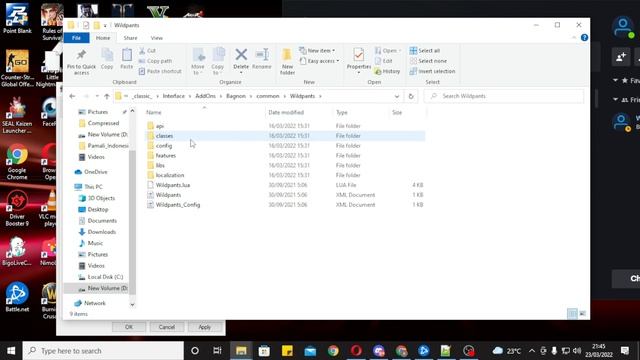640x360 pixels.
Task: Select the Wildpants_Config XML file
Action: click(x=178, y=204)
